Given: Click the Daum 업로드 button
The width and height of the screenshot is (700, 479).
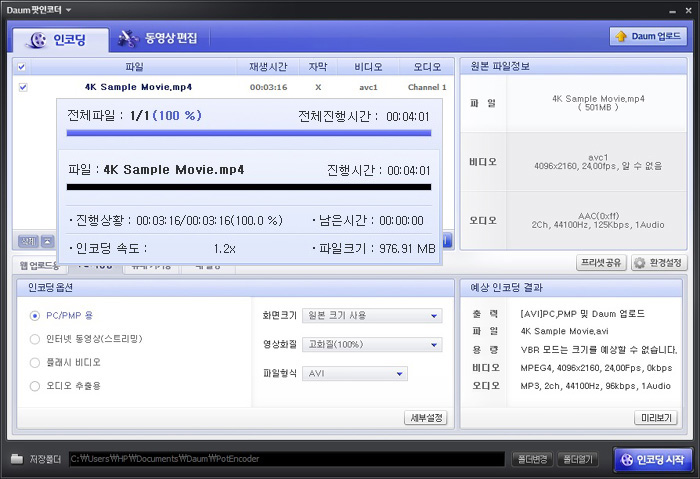Looking at the screenshot, I should click(x=648, y=37).
